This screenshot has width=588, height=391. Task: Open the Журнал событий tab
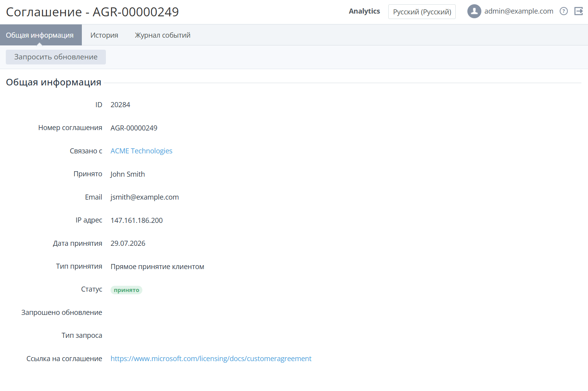click(x=163, y=35)
